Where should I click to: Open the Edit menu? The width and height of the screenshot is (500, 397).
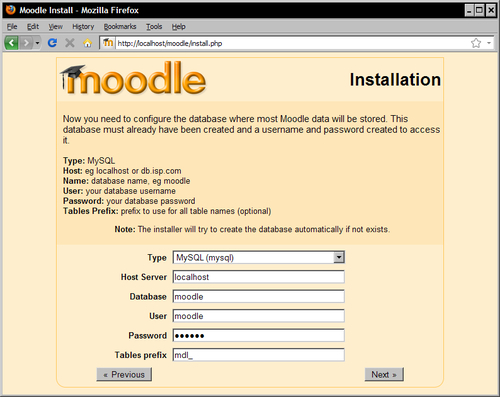[33, 27]
